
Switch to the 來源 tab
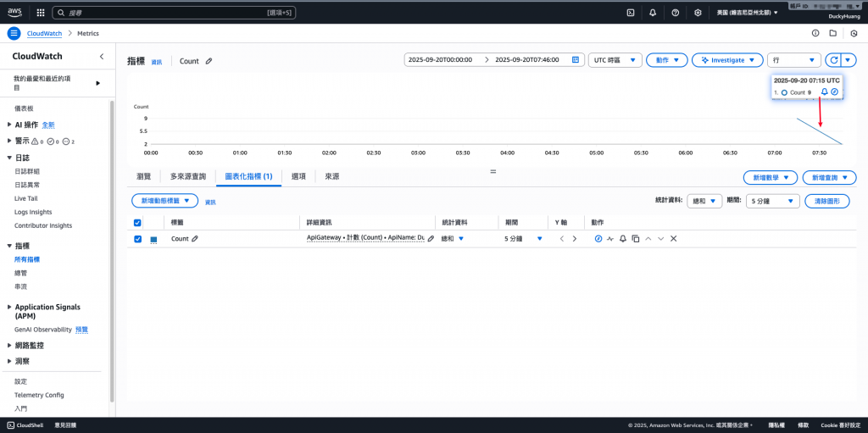(x=332, y=176)
